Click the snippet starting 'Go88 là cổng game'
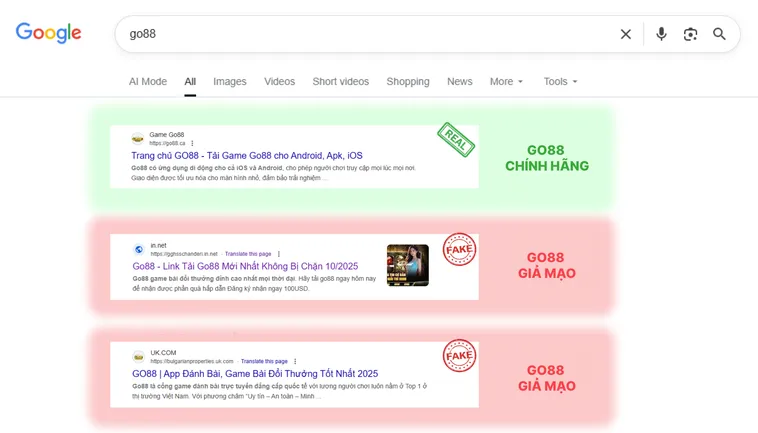Screen dimensions: 758x433 (279, 391)
